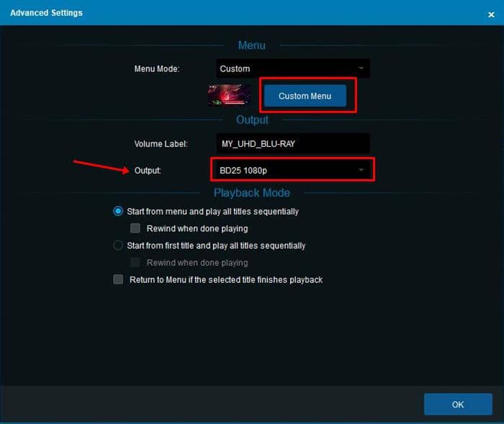This screenshot has width=504, height=424.
Task: Select Start from menu radio option
Action: click(x=119, y=212)
